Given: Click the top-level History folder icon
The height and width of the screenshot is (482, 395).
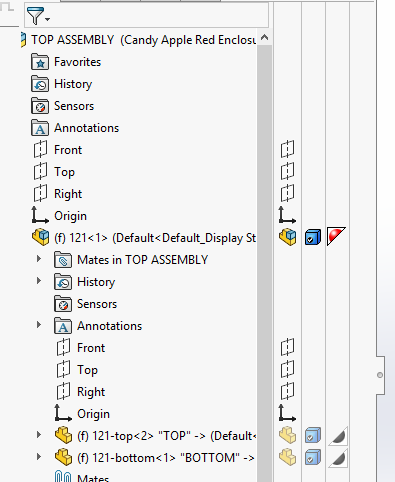Looking at the screenshot, I should pyautogui.click(x=40, y=84).
